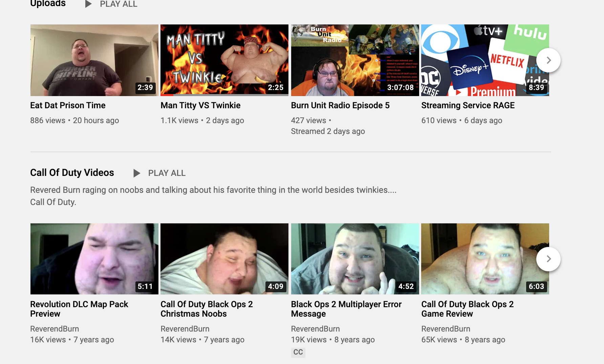Click the red watch-progress bar under Man Titty VS Twinkie

pos(167,95)
